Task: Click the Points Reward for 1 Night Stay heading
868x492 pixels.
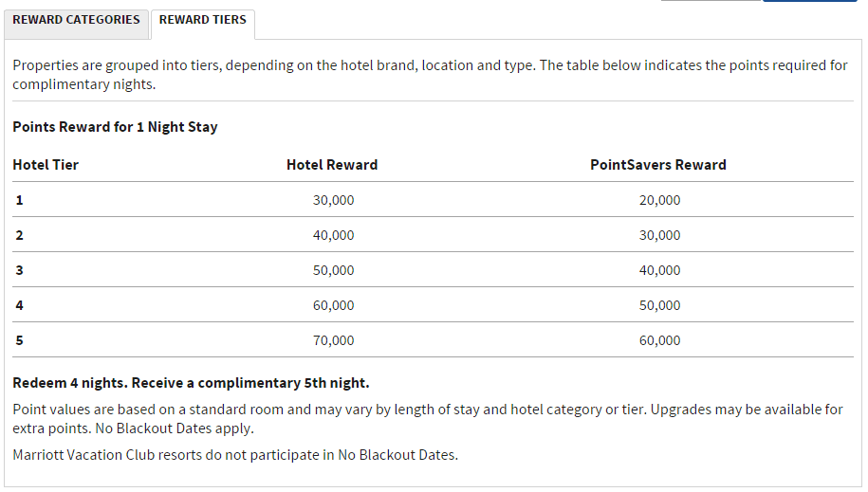Action: [x=115, y=127]
